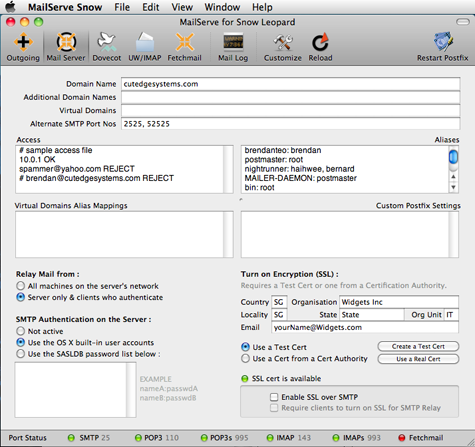This screenshot has height=447, width=475.
Task: Click the Restart Postfix icon
Action: click(x=442, y=47)
